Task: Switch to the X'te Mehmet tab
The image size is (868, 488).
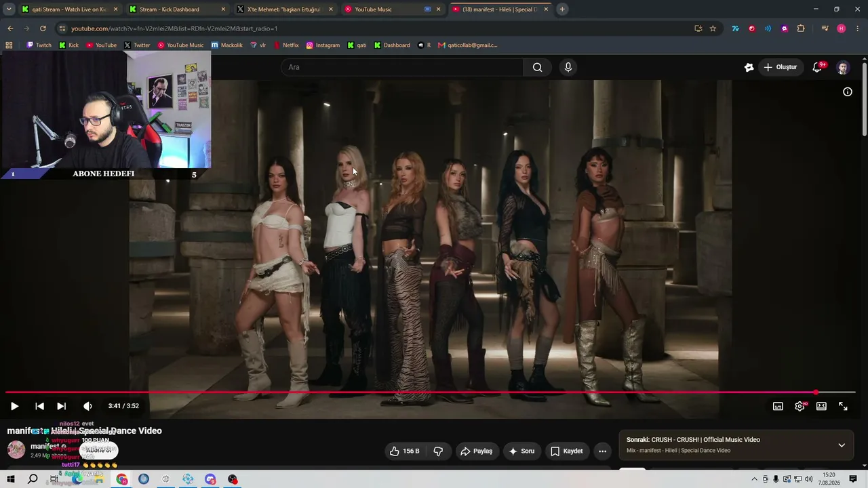Action: click(x=285, y=9)
